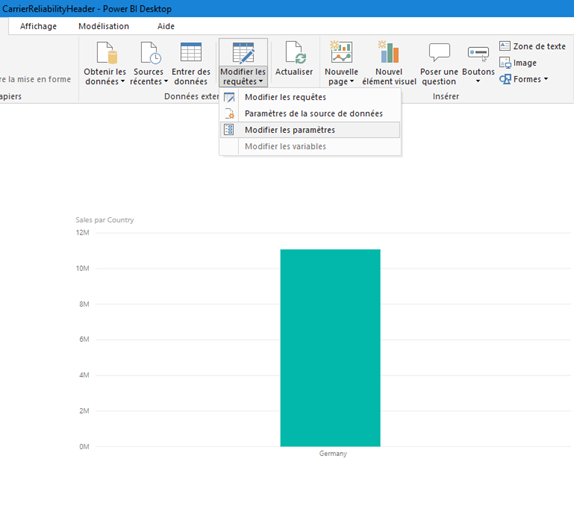The width and height of the screenshot is (574, 514).
Task: Click the Nouvelle page chart icon
Action: (341, 52)
